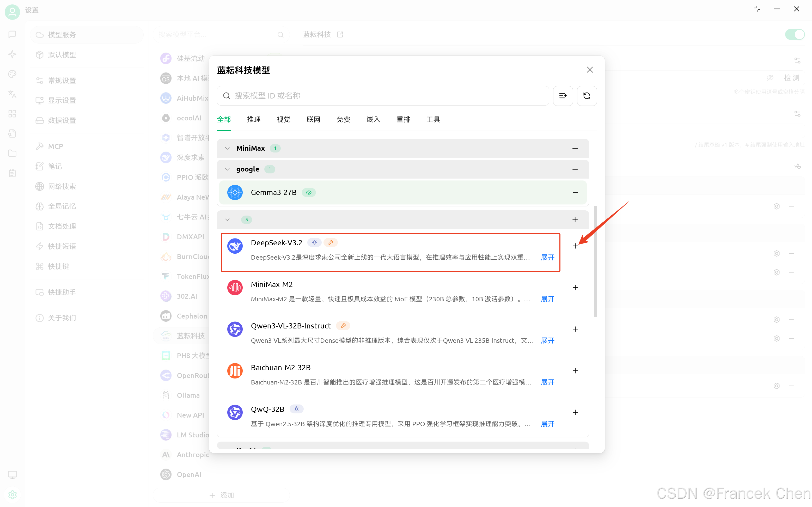Expand QwQ-32B description with 展开
812x507 pixels.
click(547, 424)
